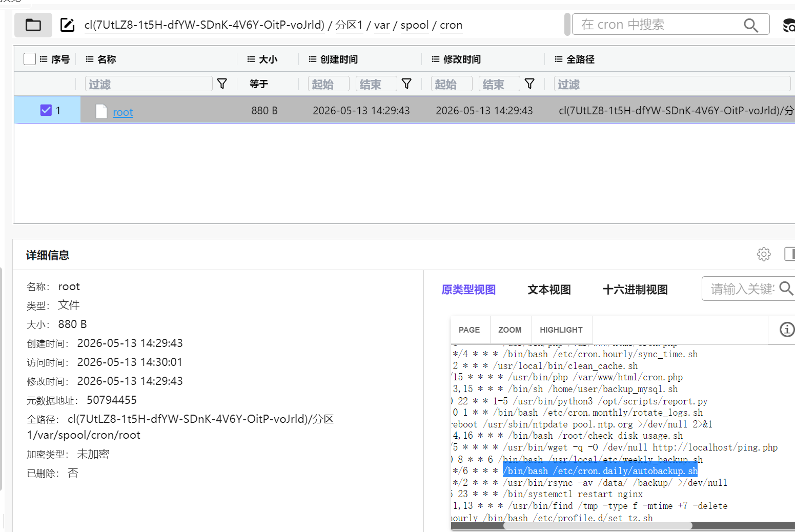Image resolution: width=795 pixels, height=532 pixels.
Task: Switch to 原类型视图 tab
Action: coord(468,290)
